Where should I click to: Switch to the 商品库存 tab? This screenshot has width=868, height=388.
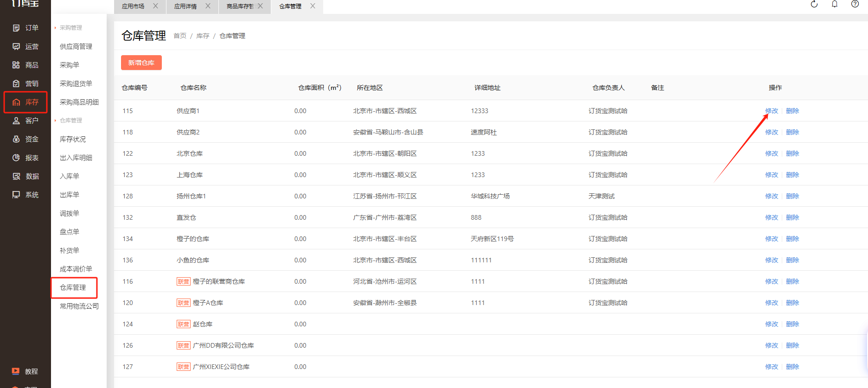pyautogui.click(x=240, y=6)
